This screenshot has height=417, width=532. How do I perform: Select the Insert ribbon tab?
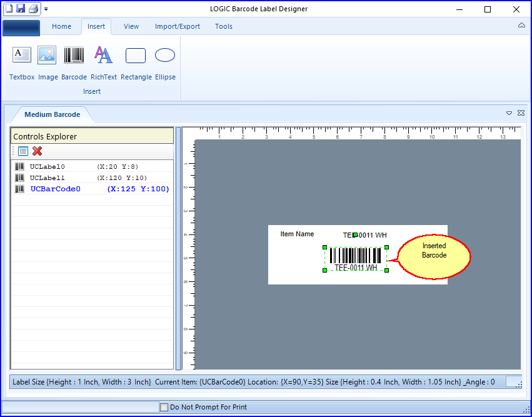point(96,26)
